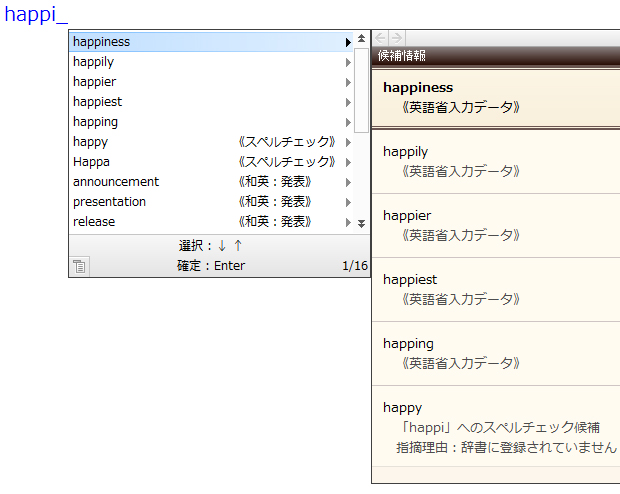This screenshot has height=494, width=620.
Task: Open the happing entry in the info panel
Action: click(496, 354)
